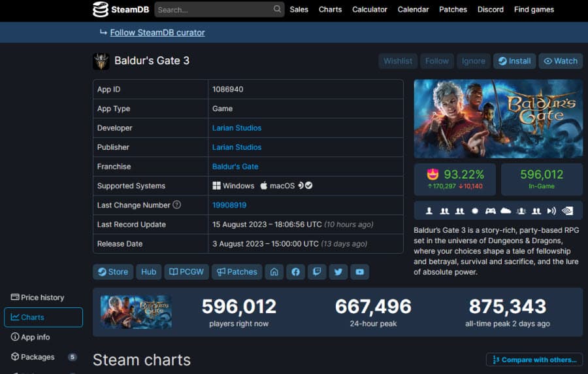This screenshot has height=374, width=588.
Task: Open the official homepage house icon
Action: [x=274, y=272]
